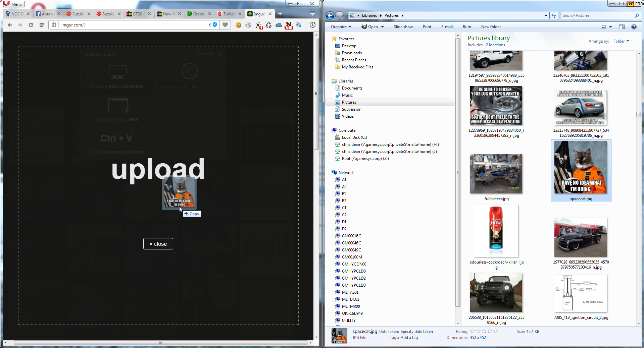Select Downloads under Favorites
The width and height of the screenshot is (644, 348).
point(352,53)
